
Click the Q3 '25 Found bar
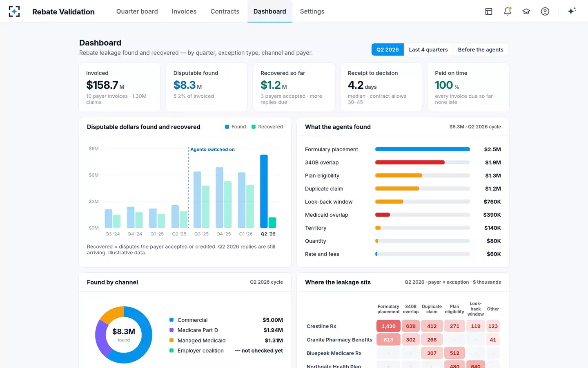coord(197,200)
